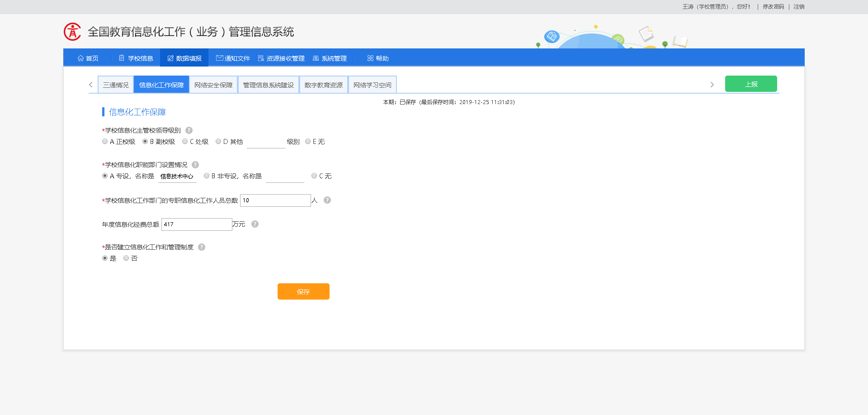Click the 数据填报 pencil icon

click(x=170, y=57)
